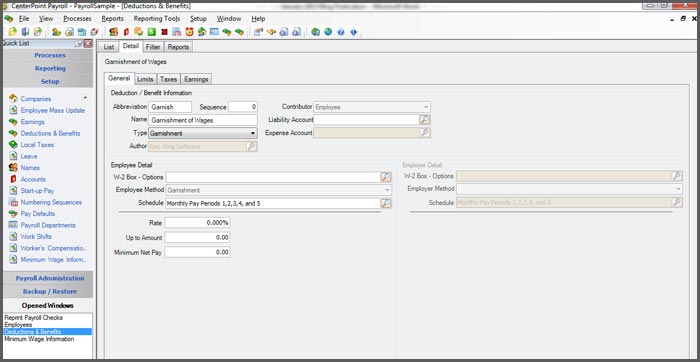700x362 pixels.
Task: Open Work Shifts link
Action: coord(36,237)
